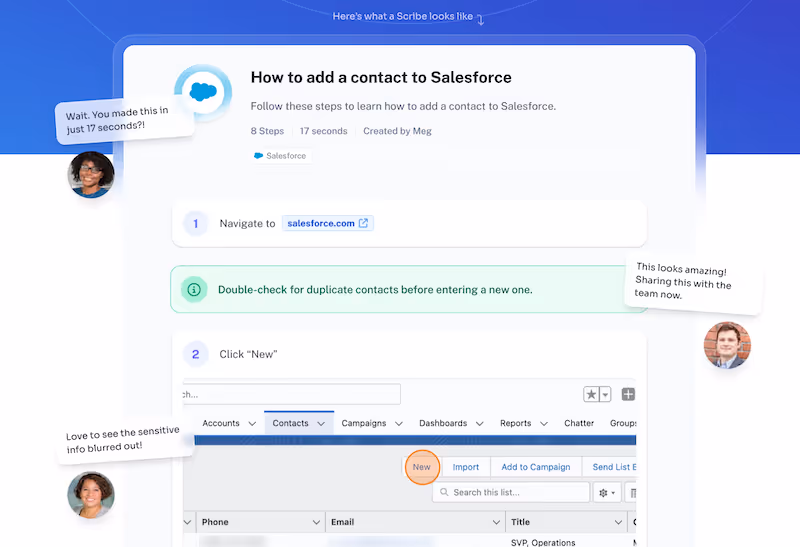This screenshot has width=800, height=547.
Task: Click the star favorites icon
Action: [591, 394]
